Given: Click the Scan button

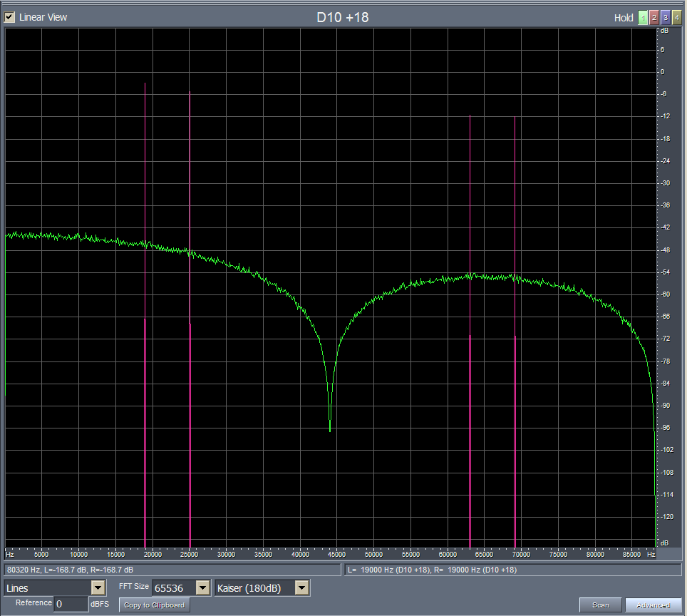Looking at the screenshot, I should pos(601,605).
